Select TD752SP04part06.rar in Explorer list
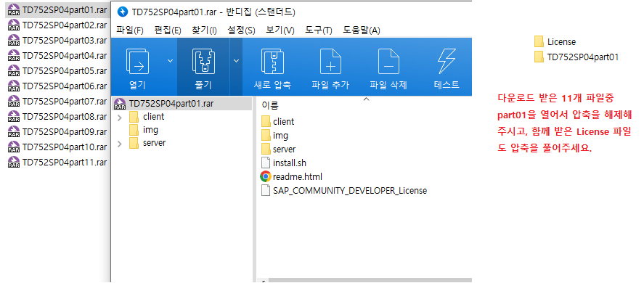The image size is (644, 283). tap(57, 86)
